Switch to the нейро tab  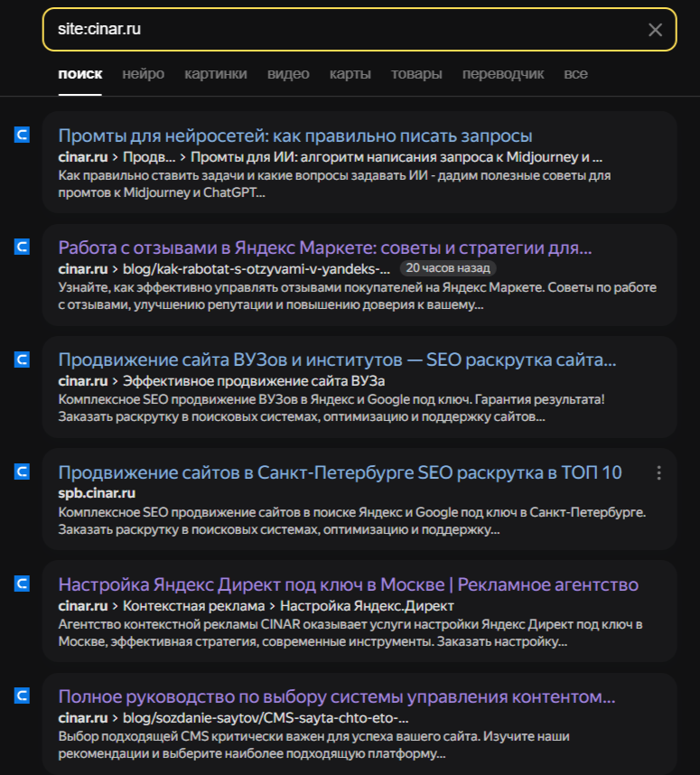[x=144, y=74]
